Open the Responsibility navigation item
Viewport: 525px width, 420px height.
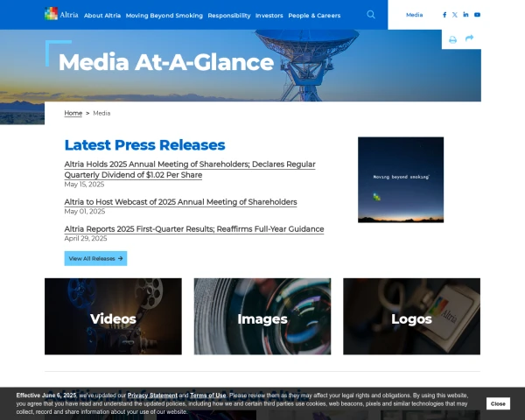229,16
